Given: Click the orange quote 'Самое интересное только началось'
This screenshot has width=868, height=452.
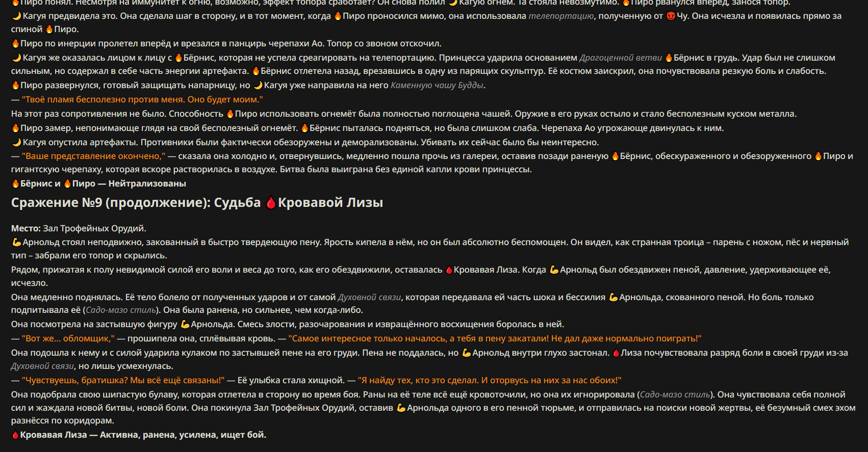Looking at the screenshot, I should click(495, 338).
